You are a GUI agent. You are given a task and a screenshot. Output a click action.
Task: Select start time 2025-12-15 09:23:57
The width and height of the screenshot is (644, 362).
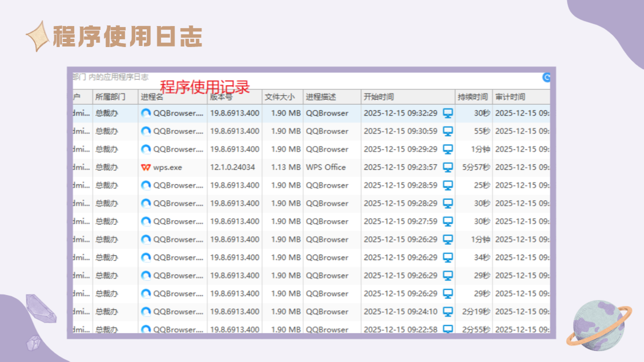(x=400, y=168)
